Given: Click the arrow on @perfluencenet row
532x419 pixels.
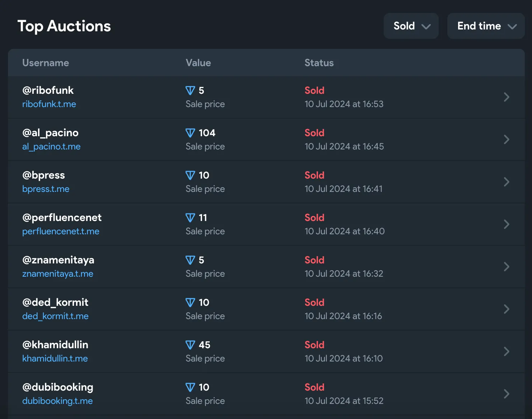Looking at the screenshot, I should [x=506, y=224].
